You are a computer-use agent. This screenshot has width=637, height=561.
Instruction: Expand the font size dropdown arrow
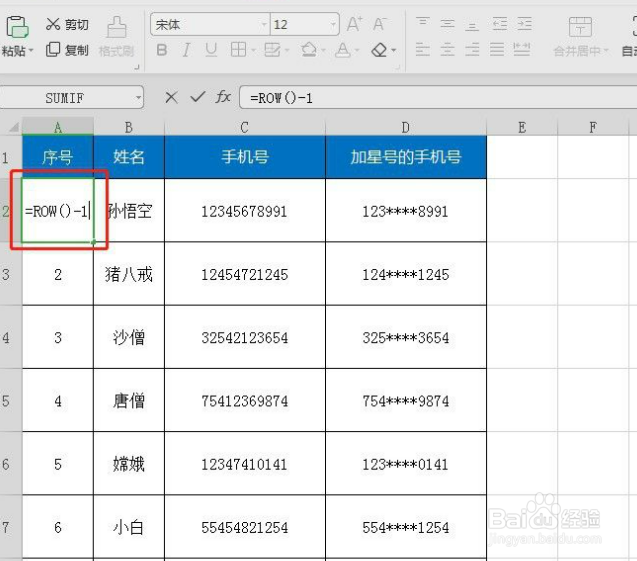(x=333, y=24)
